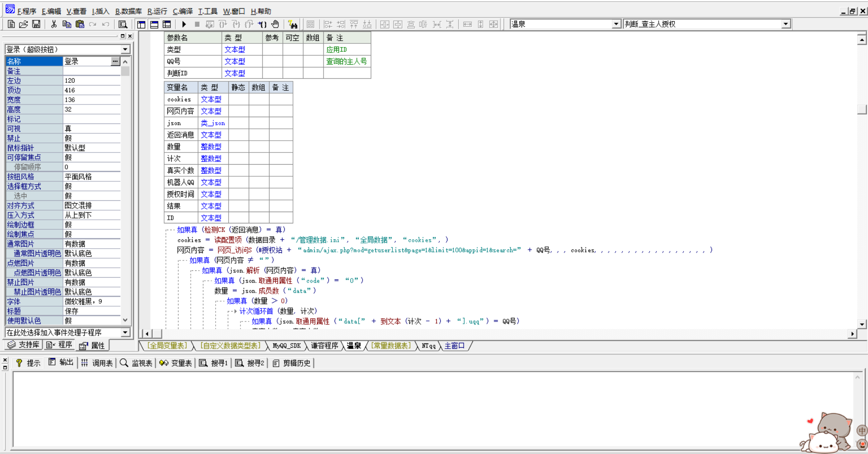Expand the 判断_查主人授权 subroutine dropdown

(x=786, y=24)
